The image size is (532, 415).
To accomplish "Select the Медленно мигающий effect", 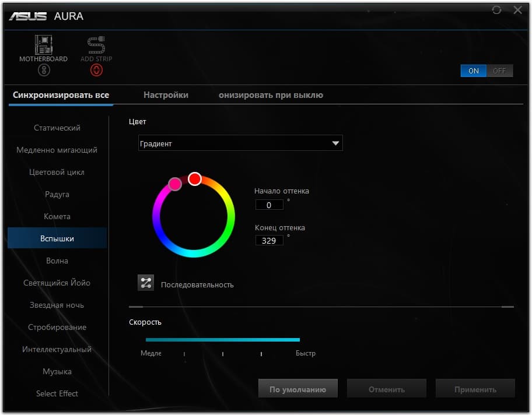I will [57, 150].
